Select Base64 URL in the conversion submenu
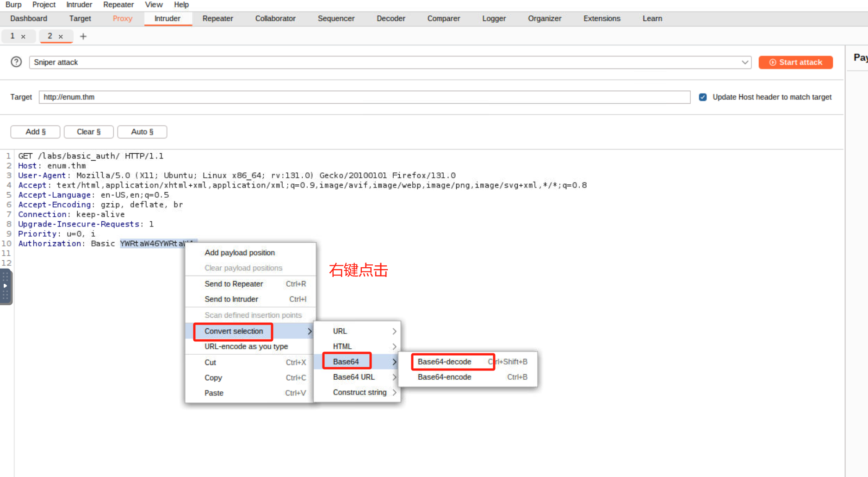 pos(357,377)
